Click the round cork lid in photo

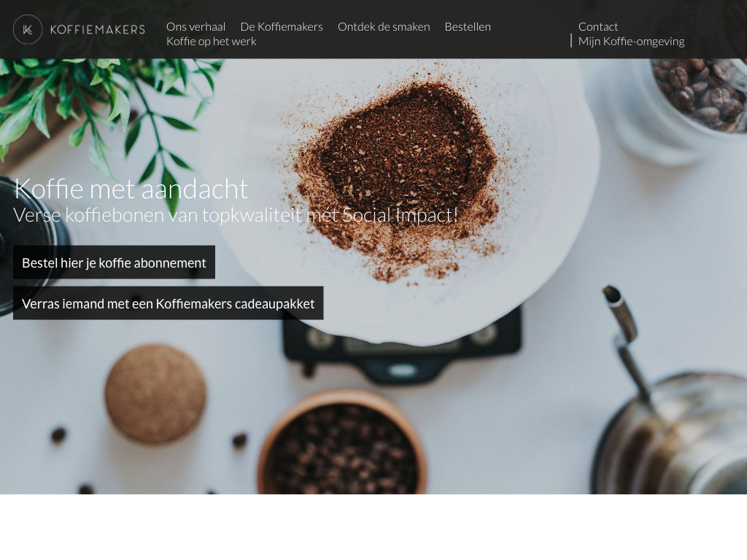pyautogui.click(x=155, y=394)
